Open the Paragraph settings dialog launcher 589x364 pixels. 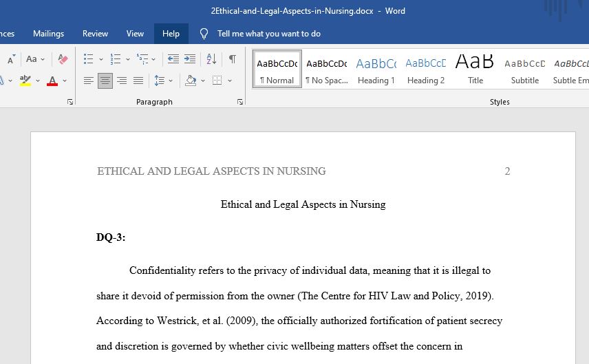pyautogui.click(x=240, y=102)
